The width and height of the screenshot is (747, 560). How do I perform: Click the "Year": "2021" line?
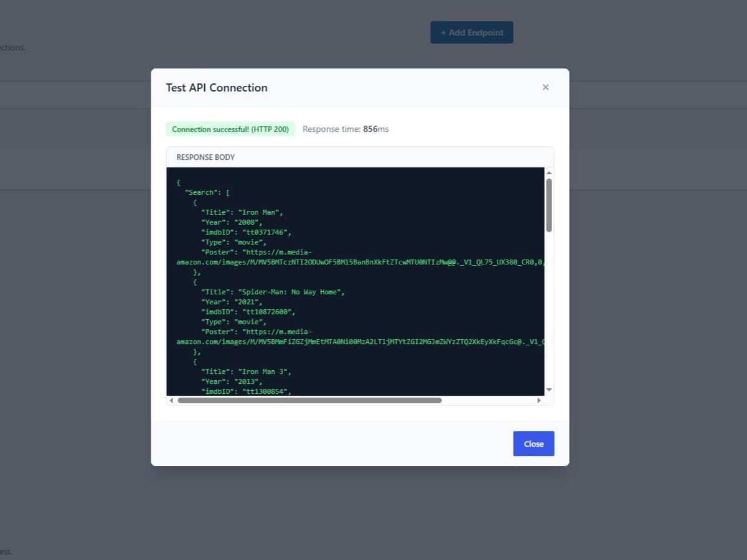pos(232,302)
